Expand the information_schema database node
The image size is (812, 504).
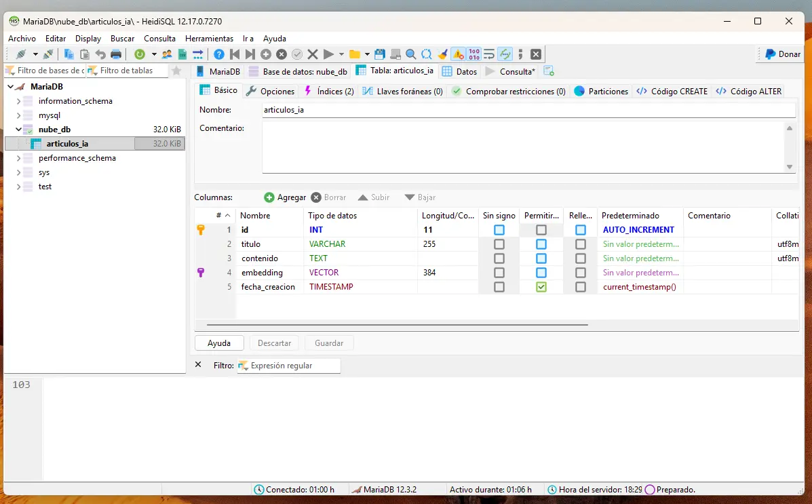coord(18,101)
